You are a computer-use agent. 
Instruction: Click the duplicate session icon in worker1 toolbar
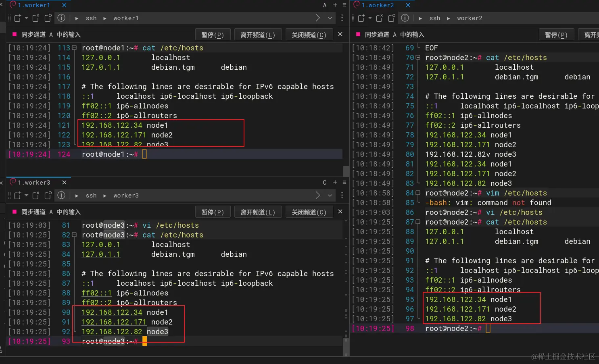pos(36,18)
